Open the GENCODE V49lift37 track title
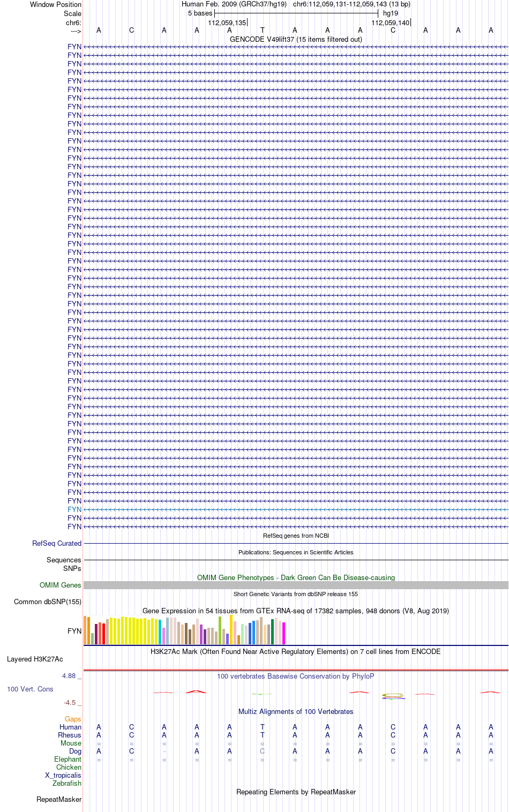Viewport: 509px width, 812px height. point(296,39)
